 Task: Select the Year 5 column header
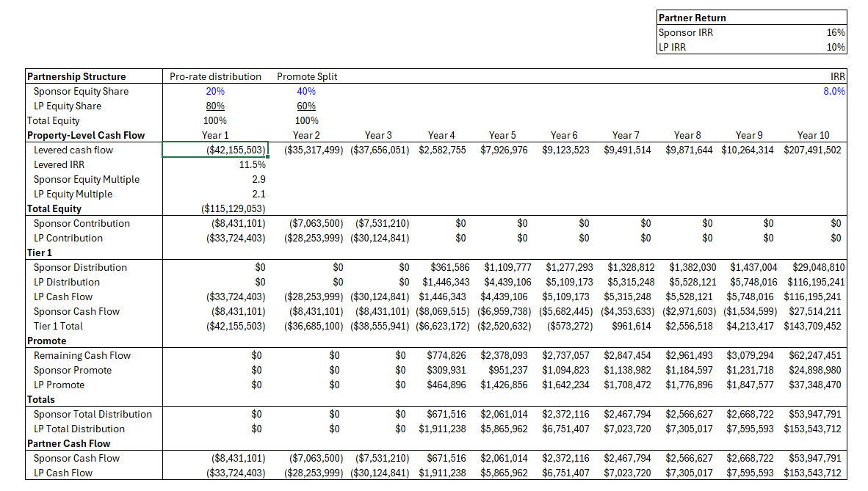pos(502,135)
